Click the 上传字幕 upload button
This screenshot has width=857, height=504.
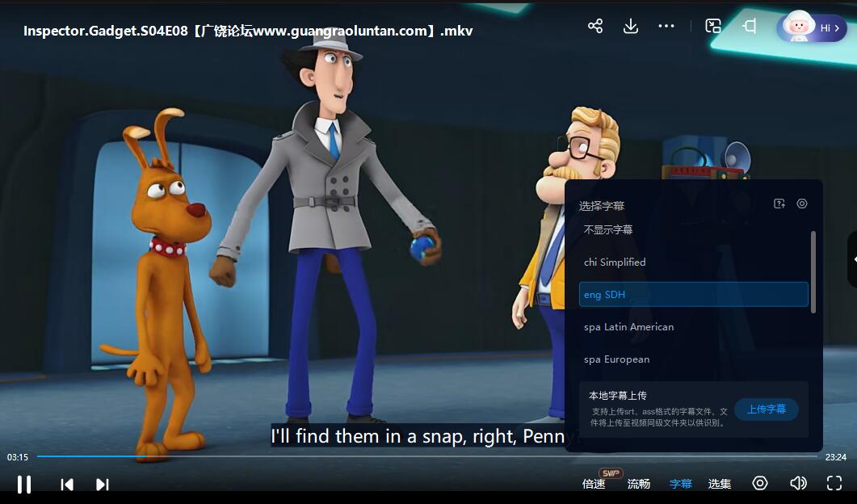point(767,409)
